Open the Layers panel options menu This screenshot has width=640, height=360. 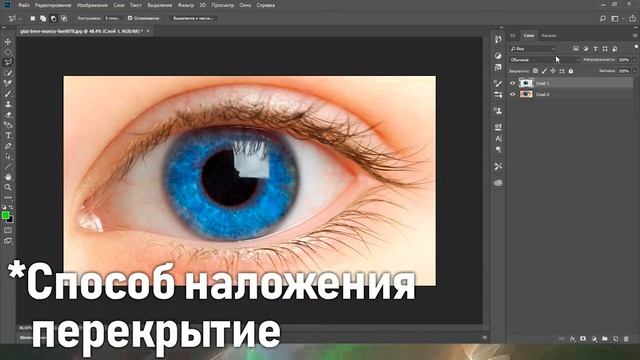tap(635, 36)
